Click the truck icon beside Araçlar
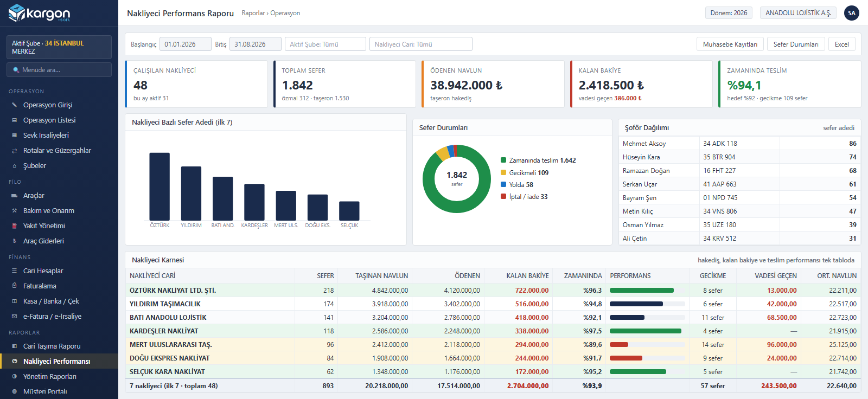 (x=15, y=196)
